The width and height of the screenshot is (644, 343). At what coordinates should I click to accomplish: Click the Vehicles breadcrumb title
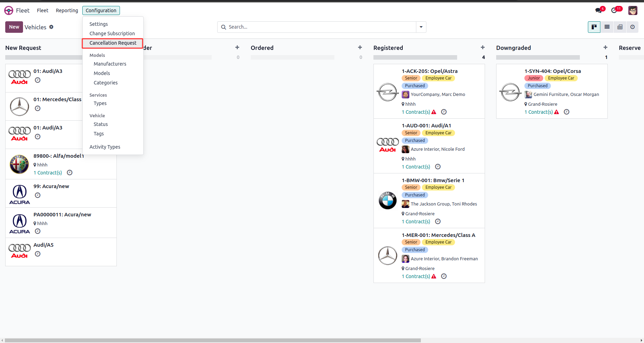point(36,27)
